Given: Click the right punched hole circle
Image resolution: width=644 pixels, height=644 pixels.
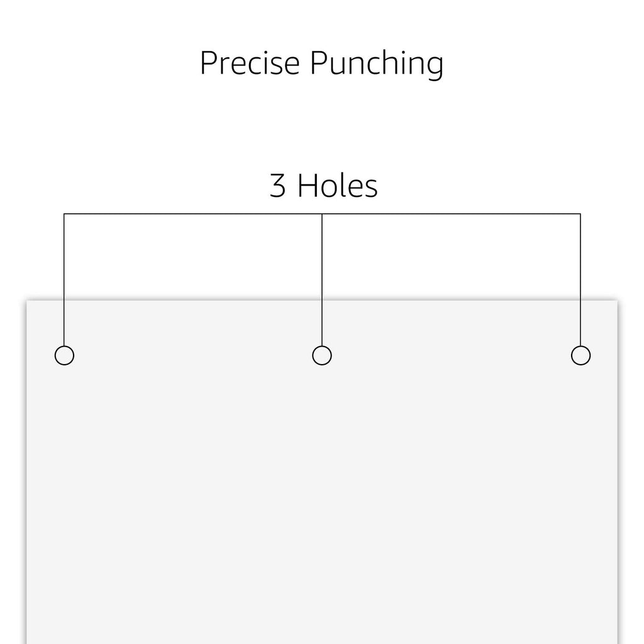Looking at the screenshot, I should click(x=580, y=355).
